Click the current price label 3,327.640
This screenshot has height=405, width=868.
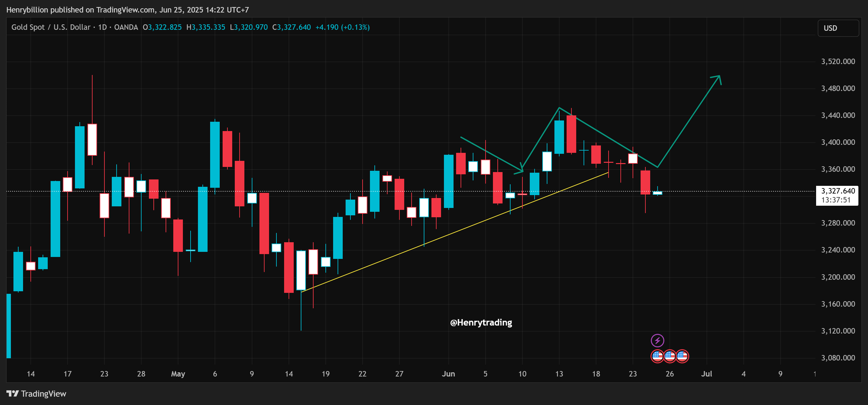pyautogui.click(x=838, y=191)
